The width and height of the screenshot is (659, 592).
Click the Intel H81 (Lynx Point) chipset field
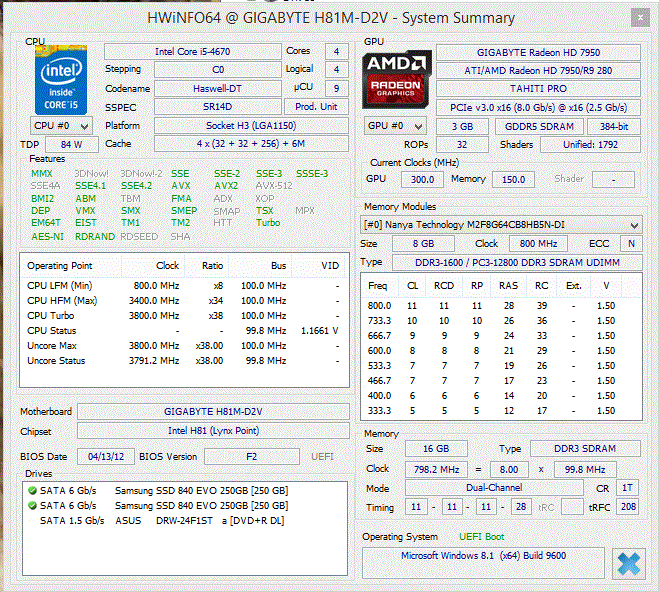pos(213,431)
